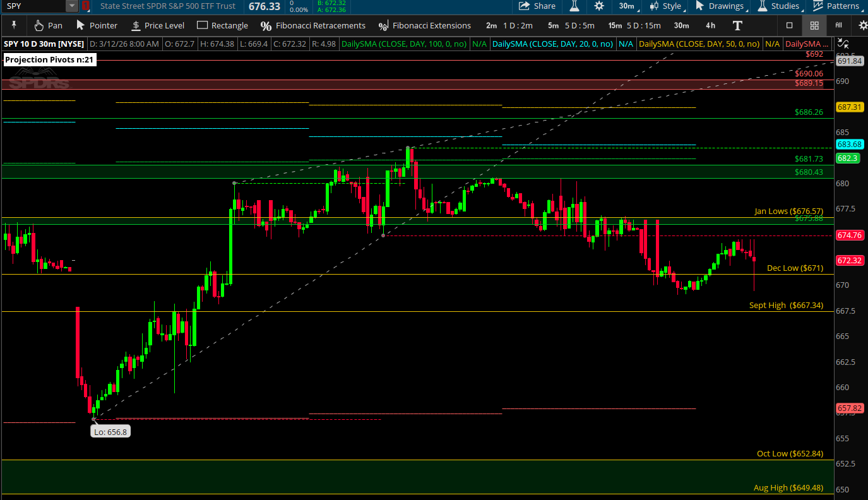Viewport: 868px width, 500px height.
Task: Apply the 5 D : 15m timeframe preset
Action: click(x=644, y=25)
